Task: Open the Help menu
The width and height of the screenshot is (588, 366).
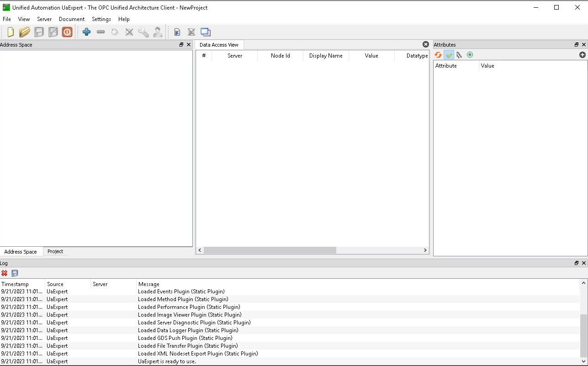Action: 124,19
